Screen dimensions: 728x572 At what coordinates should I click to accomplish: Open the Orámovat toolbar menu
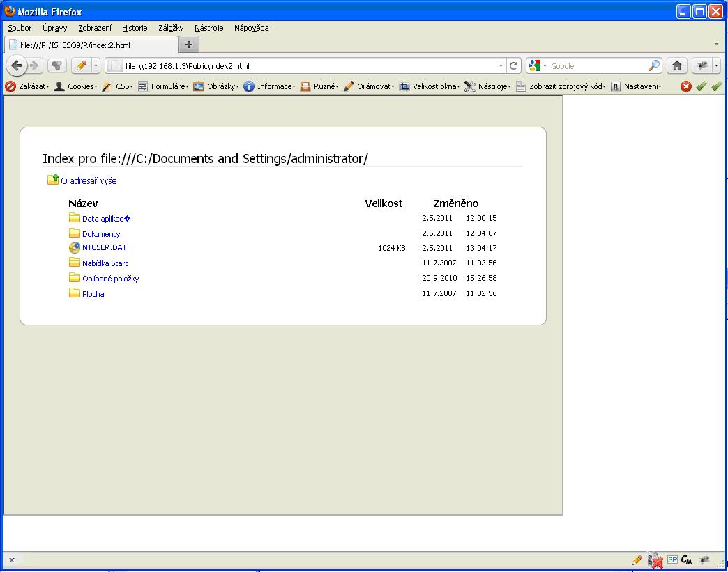click(369, 86)
